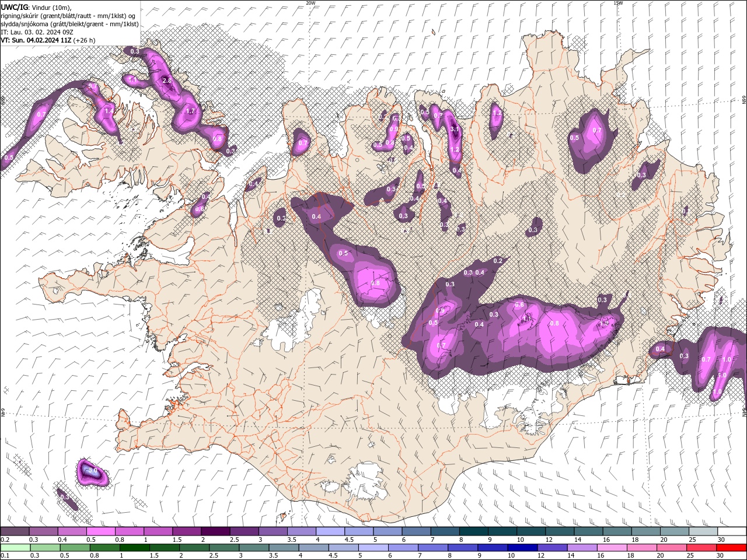Click bright red swatch after 30, lower legend

[732, 548]
